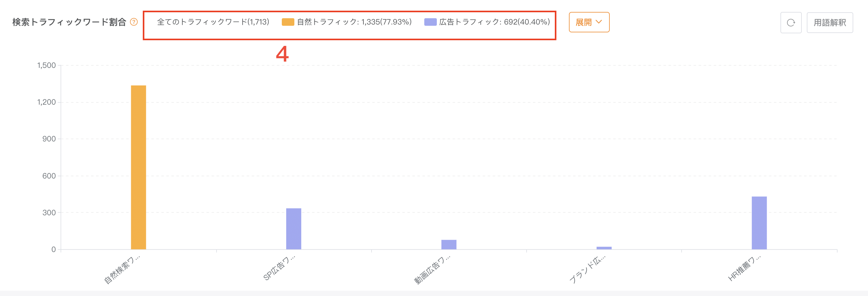Image resolution: width=868 pixels, height=296 pixels.
Task: Toggle the orange 自然トラフィック legend swatch
Action: point(288,22)
